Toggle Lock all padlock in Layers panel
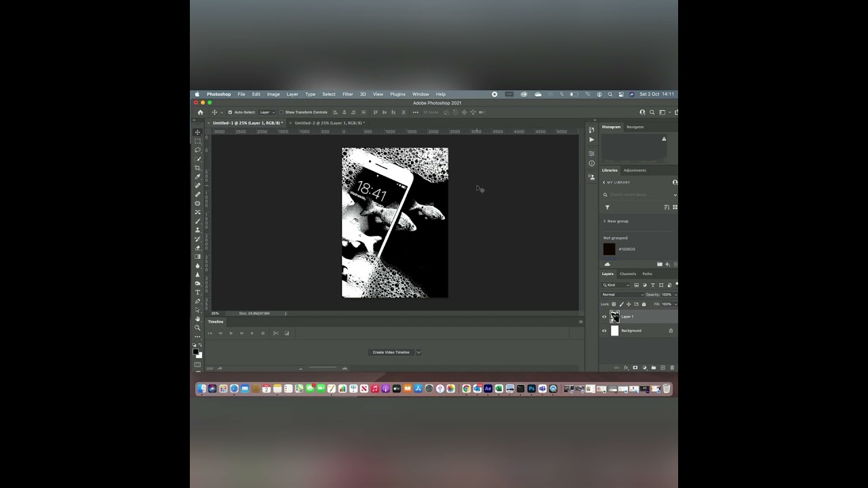868x488 pixels. [644, 304]
